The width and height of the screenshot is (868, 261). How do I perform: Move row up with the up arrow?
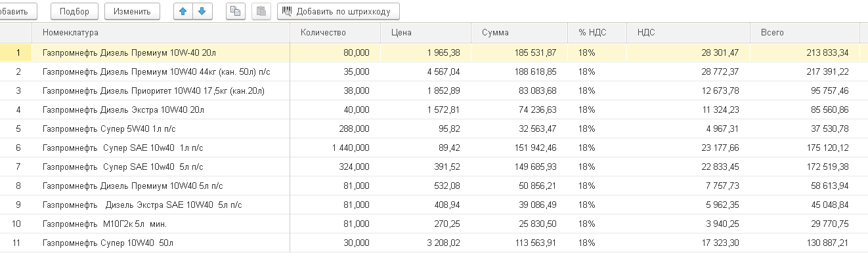point(183,11)
